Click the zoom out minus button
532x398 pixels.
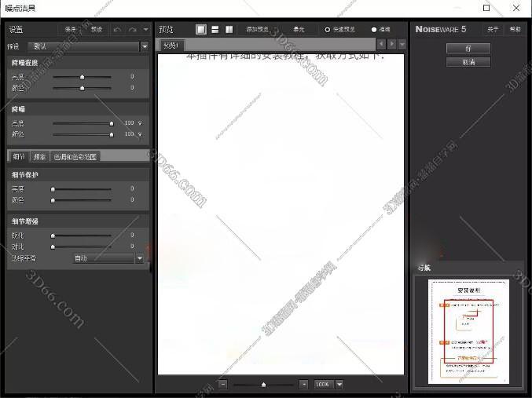click(223, 384)
